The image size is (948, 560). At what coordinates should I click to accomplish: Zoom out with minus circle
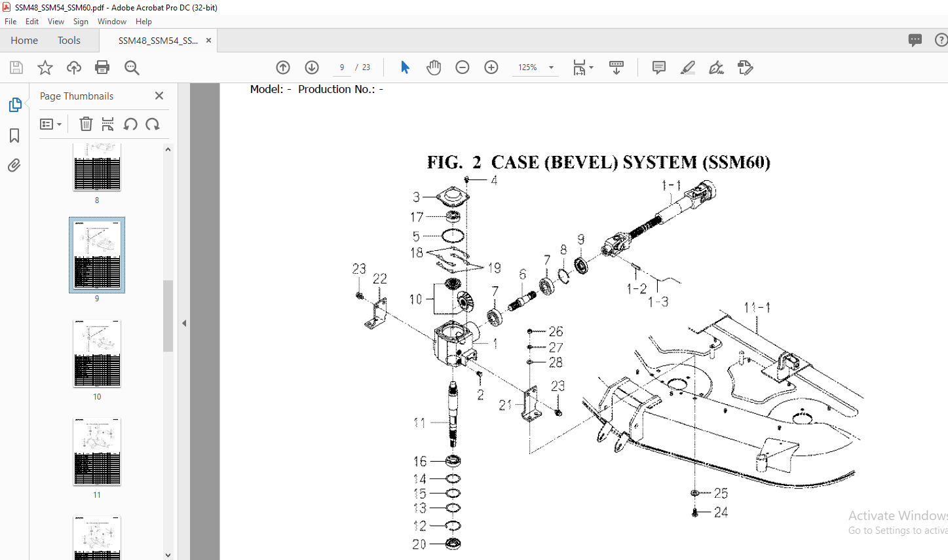(463, 67)
